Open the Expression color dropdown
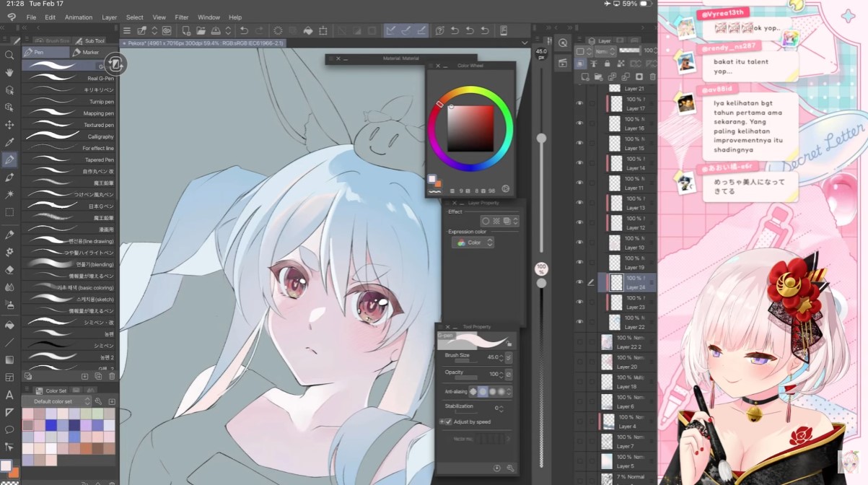The height and width of the screenshot is (485, 868). coord(473,242)
